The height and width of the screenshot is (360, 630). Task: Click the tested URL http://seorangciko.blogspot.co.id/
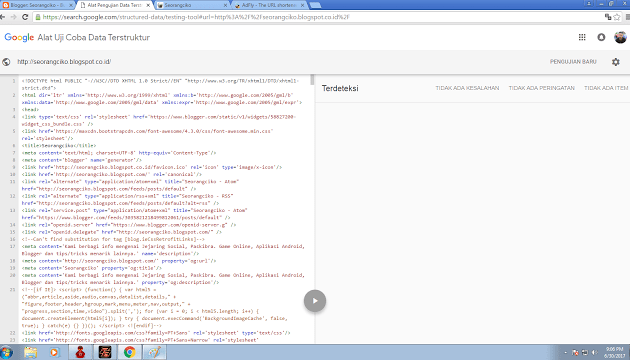(64, 62)
